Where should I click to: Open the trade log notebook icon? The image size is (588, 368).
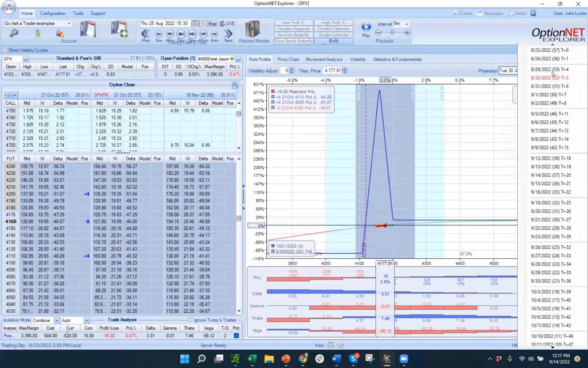88,29
